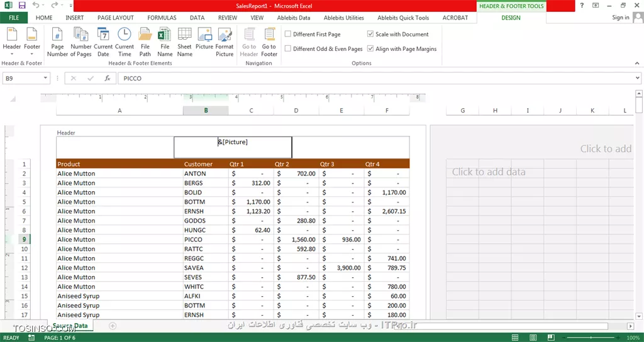Click into the left header section
This screenshot has width=644, height=342.
[115, 147]
